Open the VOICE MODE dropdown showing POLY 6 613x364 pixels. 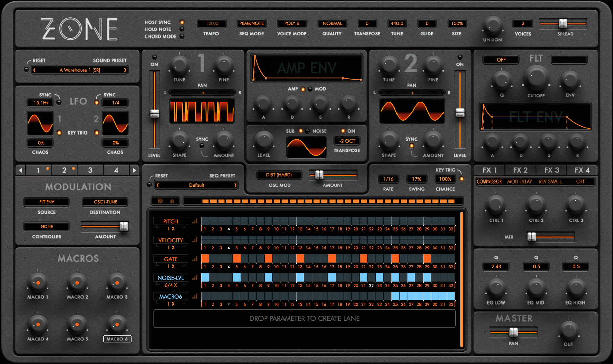(x=292, y=23)
